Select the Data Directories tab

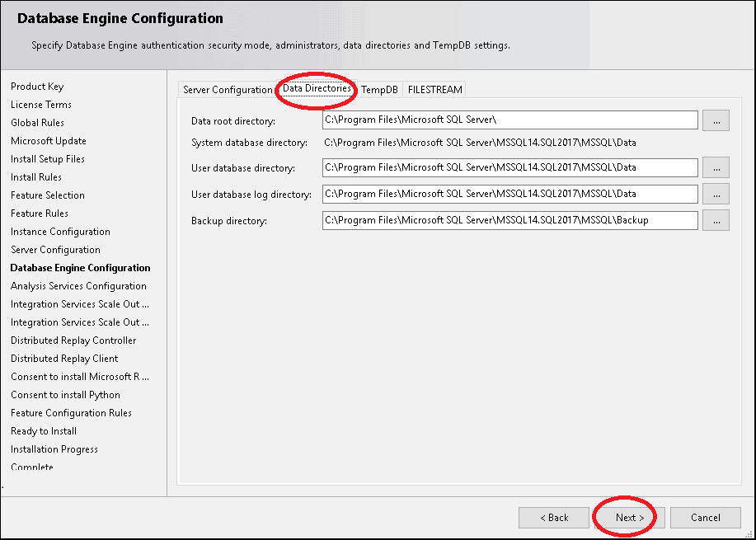(317, 88)
